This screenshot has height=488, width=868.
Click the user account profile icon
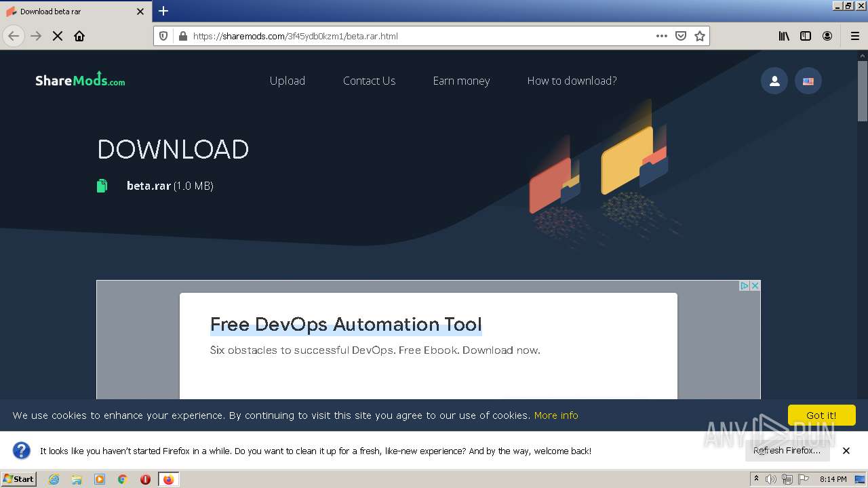point(774,81)
